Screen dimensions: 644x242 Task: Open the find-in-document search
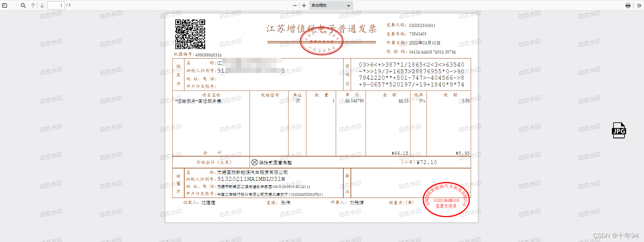click(x=23, y=5)
